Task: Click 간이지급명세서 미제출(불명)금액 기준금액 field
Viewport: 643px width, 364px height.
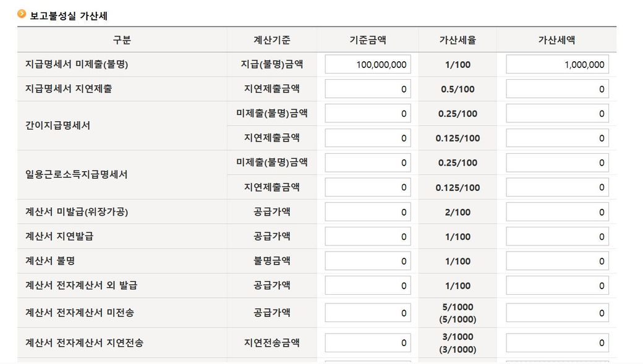Action: pos(367,114)
